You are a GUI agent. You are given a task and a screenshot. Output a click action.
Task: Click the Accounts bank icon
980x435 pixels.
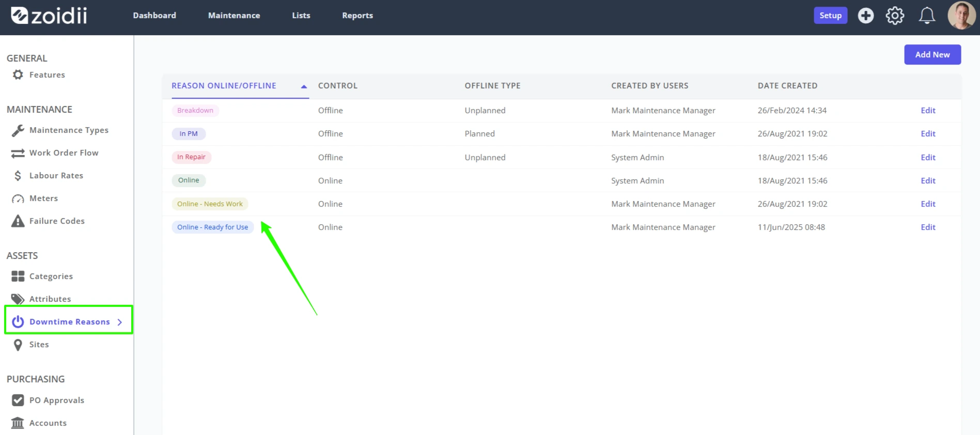click(x=18, y=423)
